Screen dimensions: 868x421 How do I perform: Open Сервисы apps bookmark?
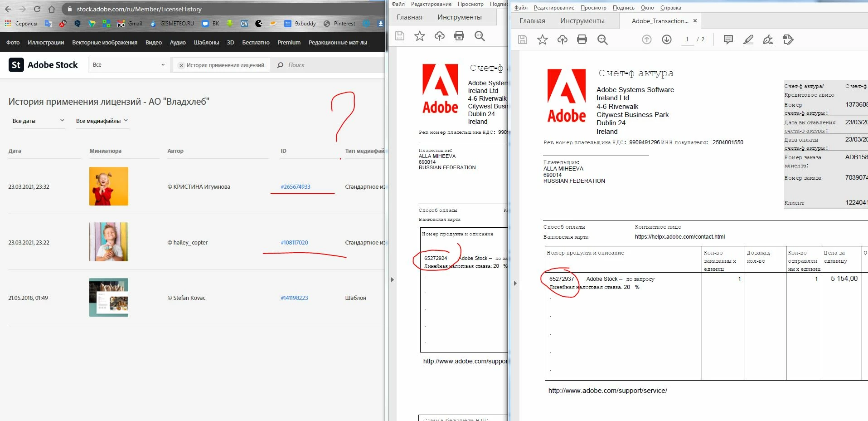[x=21, y=24]
